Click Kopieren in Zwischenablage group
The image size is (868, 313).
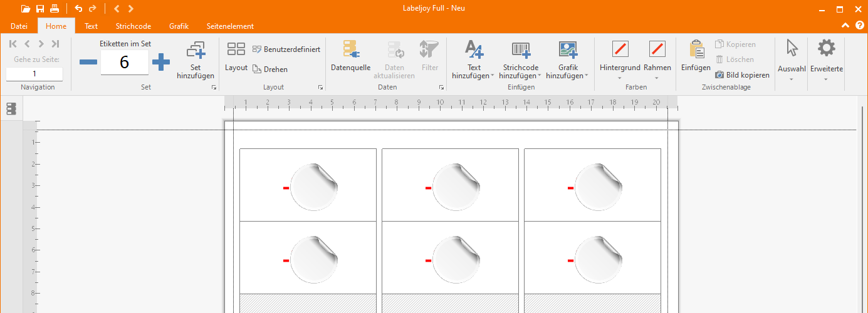coord(736,44)
